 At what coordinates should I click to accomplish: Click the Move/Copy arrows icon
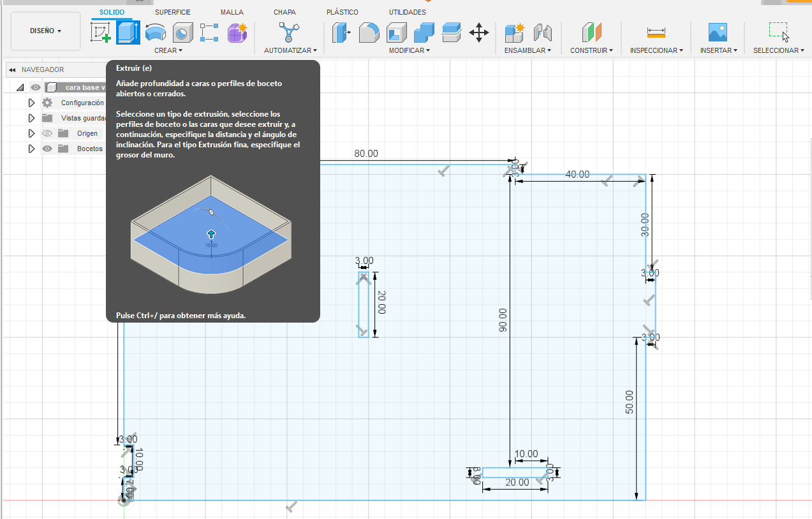click(478, 33)
